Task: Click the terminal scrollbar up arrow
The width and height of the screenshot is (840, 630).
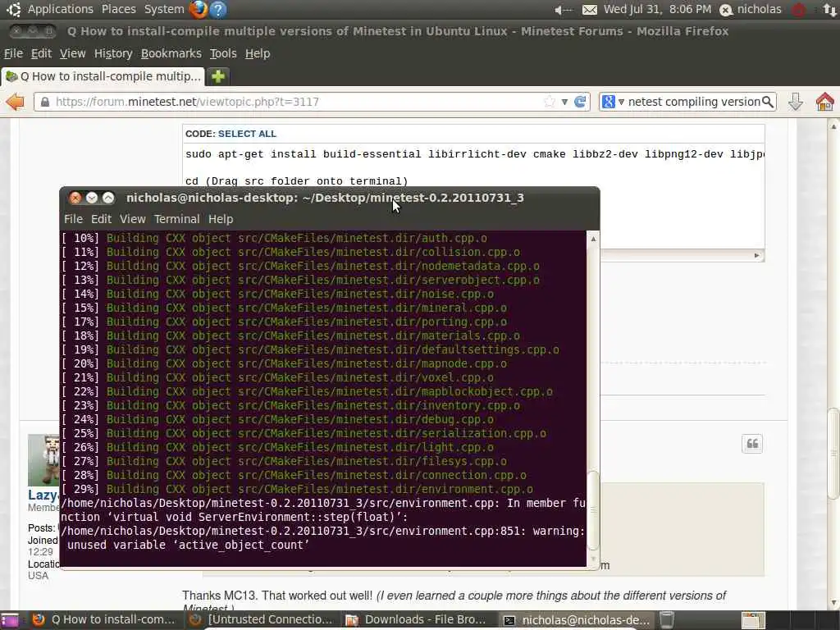Action: 593,239
